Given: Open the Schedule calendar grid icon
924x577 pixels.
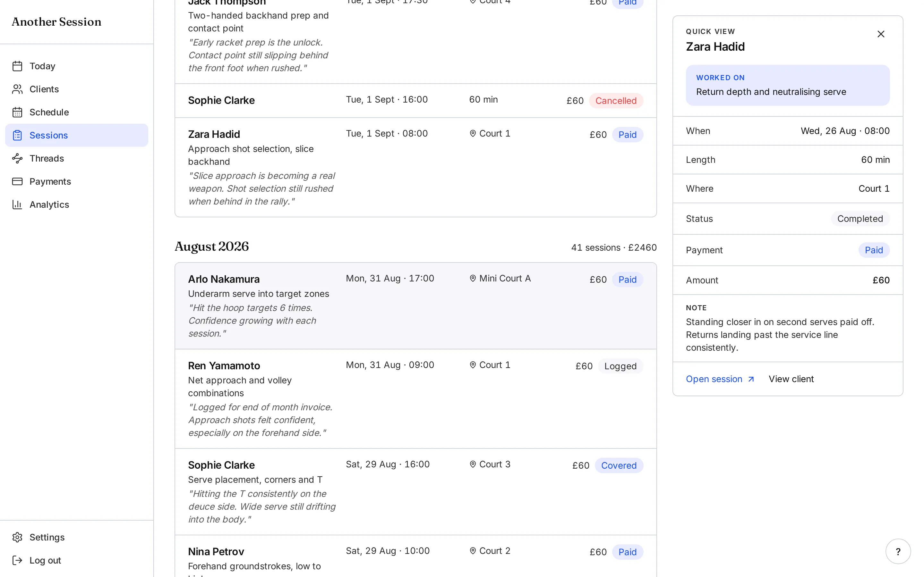Looking at the screenshot, I should (17, 112).
